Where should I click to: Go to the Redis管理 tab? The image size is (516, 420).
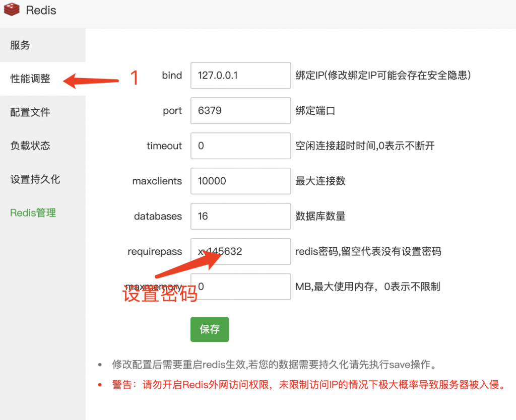[43, 213]
